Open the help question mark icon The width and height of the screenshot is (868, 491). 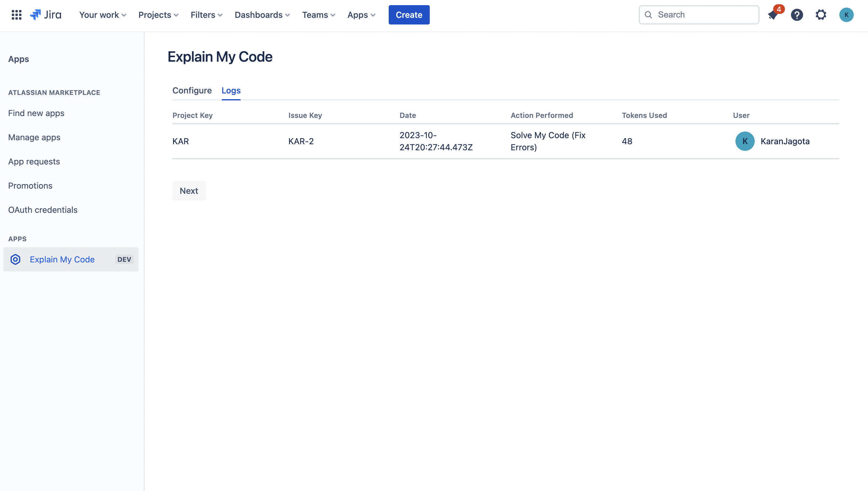point(797,15)
